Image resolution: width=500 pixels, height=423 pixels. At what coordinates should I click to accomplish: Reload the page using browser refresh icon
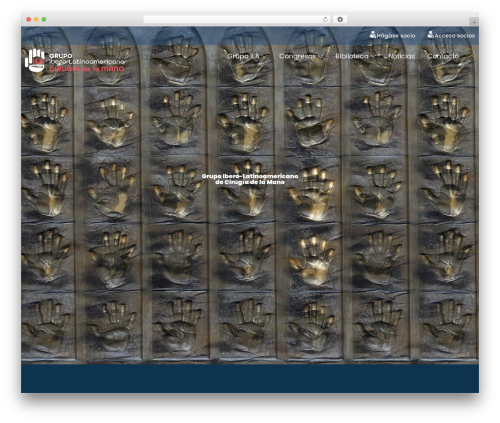[325, 20]
